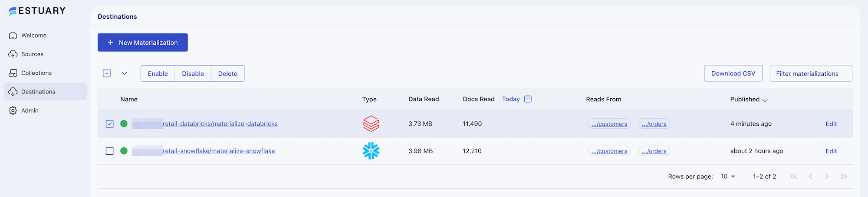The image size is (868, 197).
Task: Click .../orders chip in snowflake row
Action: pyautogui.click(x=654, y=151)
